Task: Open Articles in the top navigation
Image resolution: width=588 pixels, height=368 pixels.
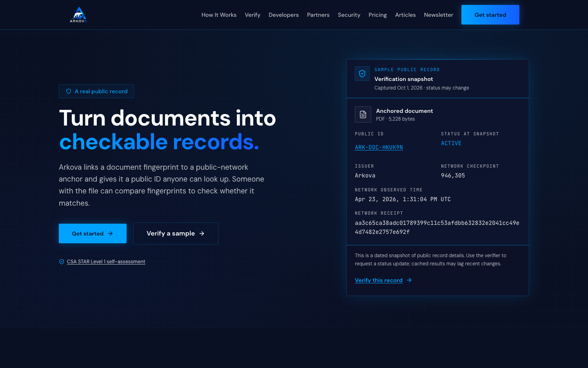Action: click(405, 15)
